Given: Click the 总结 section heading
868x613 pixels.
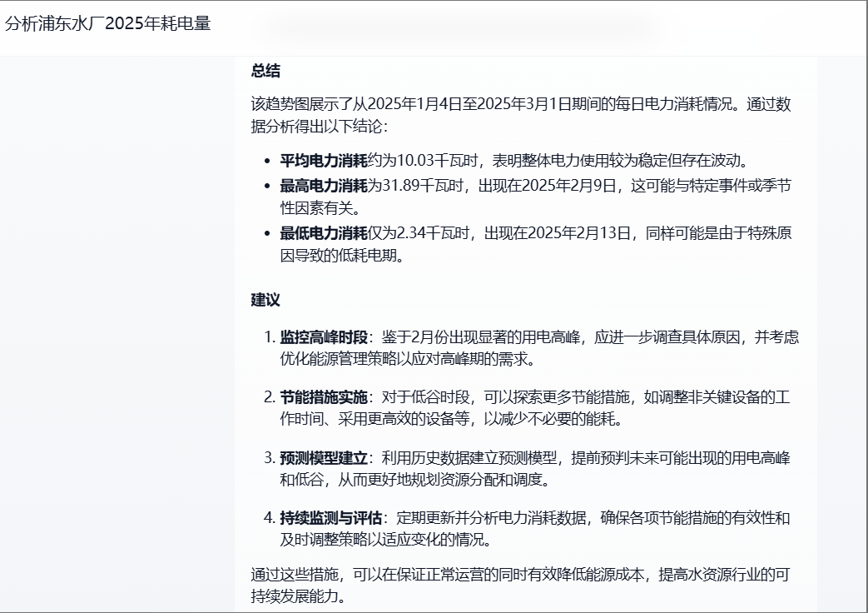Looking at the screenshot, I should 265,72.
